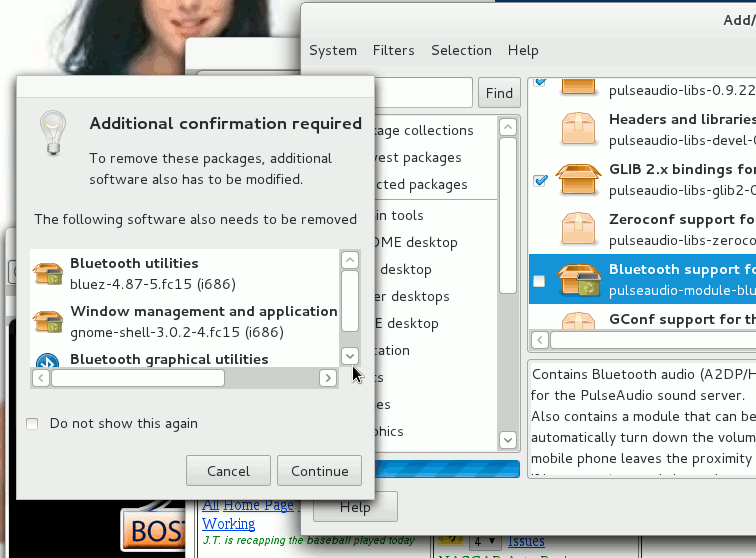The image size is (756, 558).
Task: Click GConf support package row title
Action: coord(682,319)
